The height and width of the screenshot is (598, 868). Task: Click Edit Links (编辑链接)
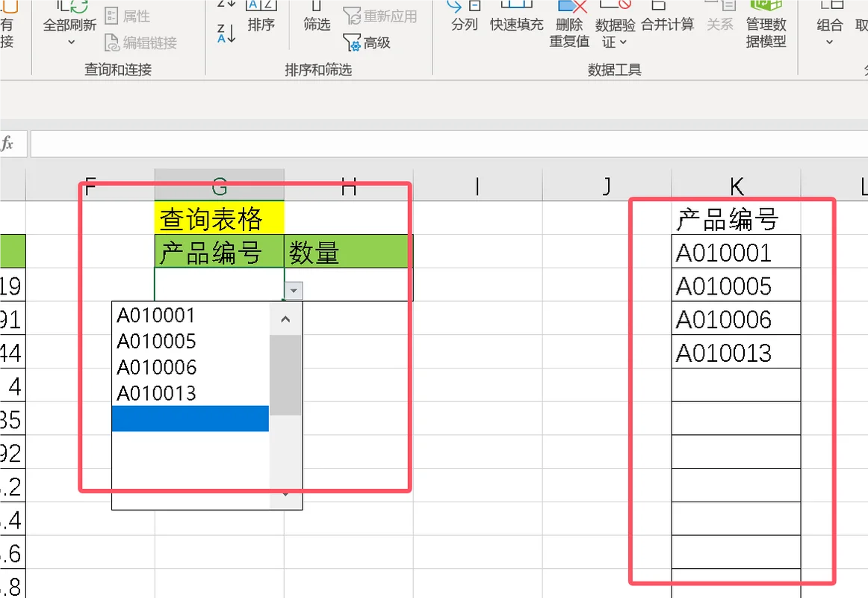[x=141, y=43]
